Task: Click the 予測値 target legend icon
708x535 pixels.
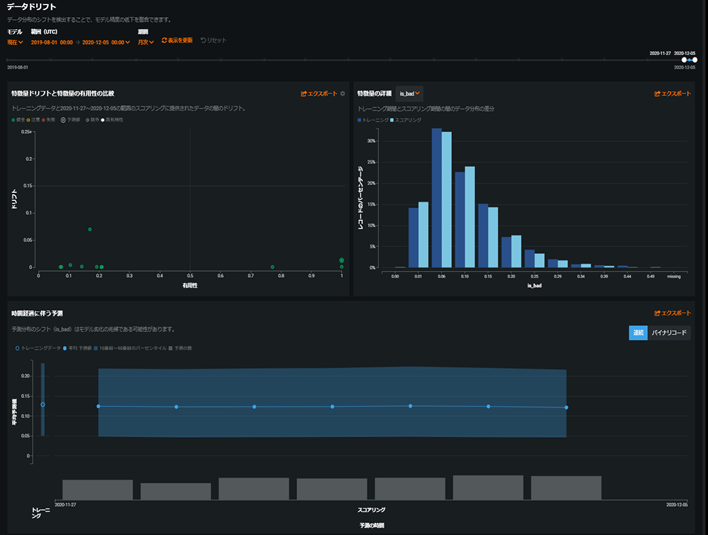Action: click(63, 120)
